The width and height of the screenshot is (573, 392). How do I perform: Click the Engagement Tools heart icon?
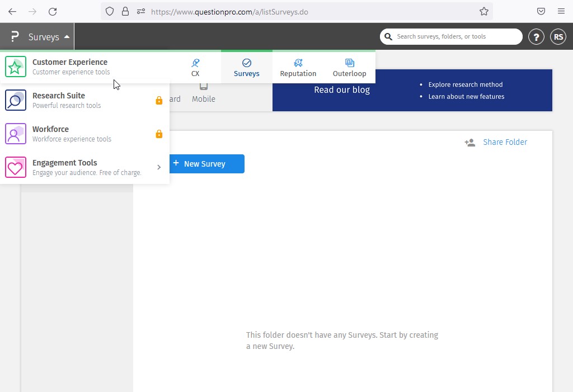pyautogui.click(x=16, y=168)
